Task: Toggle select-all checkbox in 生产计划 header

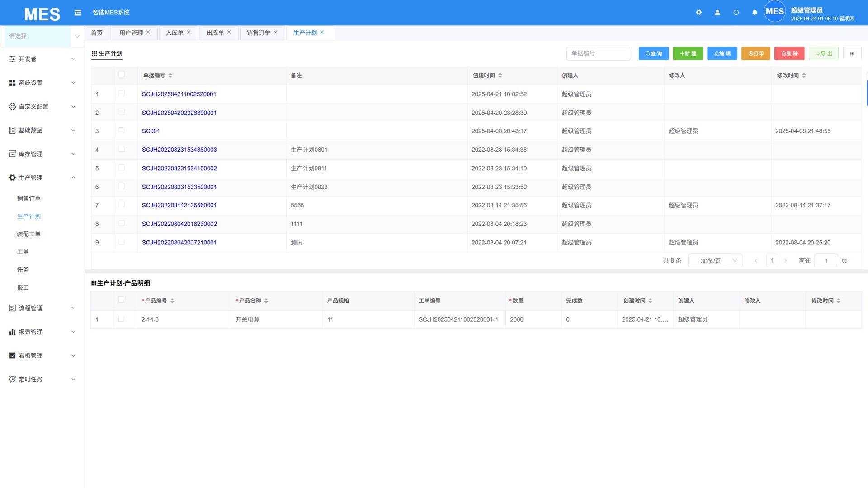Action: click(x=121, y=75)
